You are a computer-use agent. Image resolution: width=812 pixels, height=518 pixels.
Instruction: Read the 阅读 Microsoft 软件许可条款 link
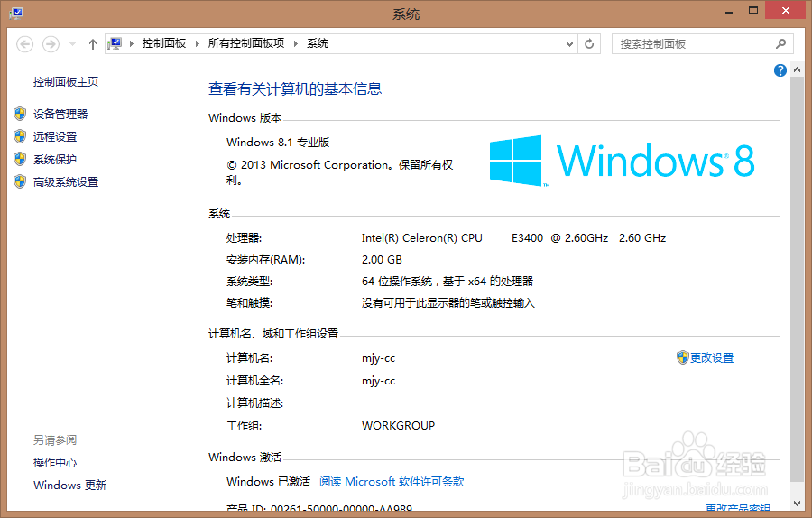click(x=392, y=482)
